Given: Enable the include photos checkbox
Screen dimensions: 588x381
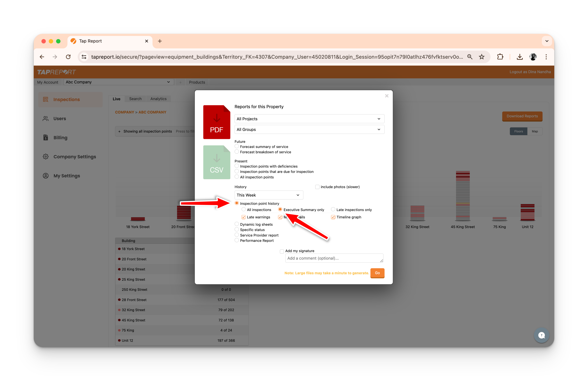Looking at the screenshot, I should [x=317, y=187].
